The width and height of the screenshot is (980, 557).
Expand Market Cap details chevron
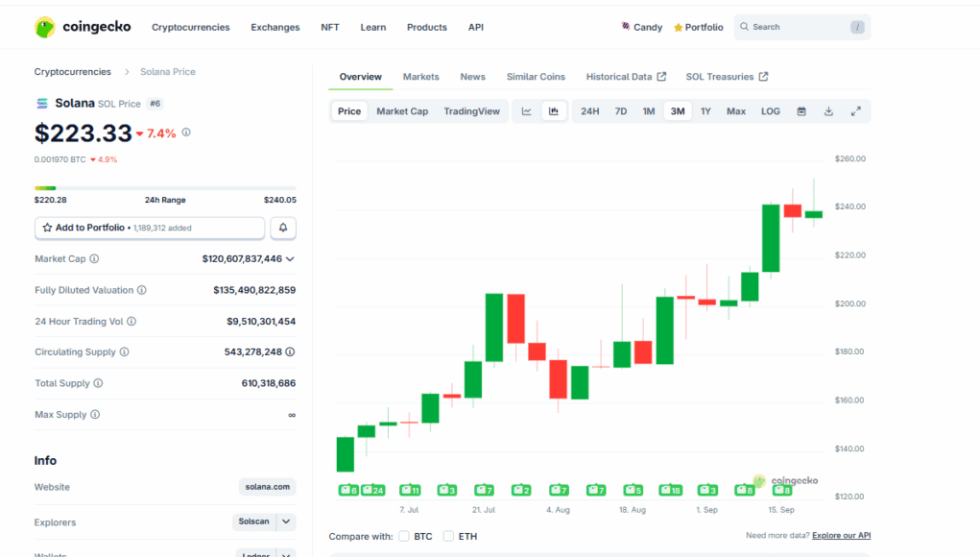pyautogui.click(x=290, y=258)
